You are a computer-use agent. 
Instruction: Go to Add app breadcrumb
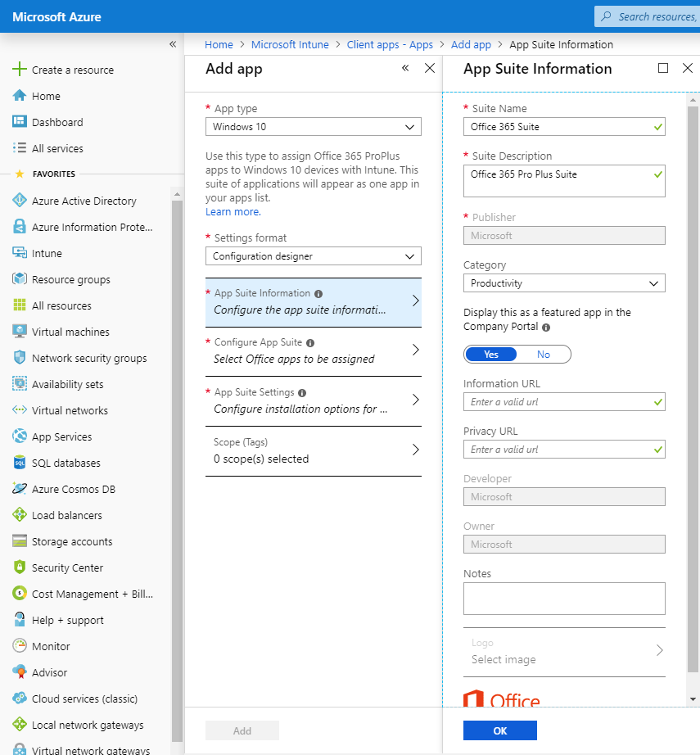471,45
